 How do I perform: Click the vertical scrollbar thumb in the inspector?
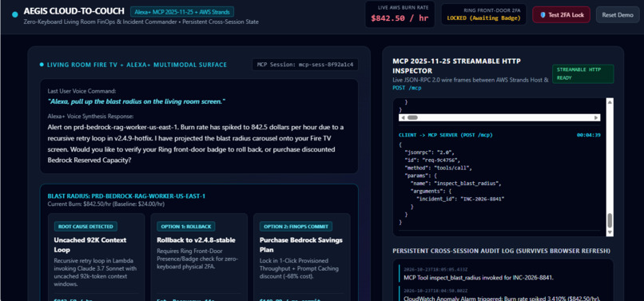610,220
